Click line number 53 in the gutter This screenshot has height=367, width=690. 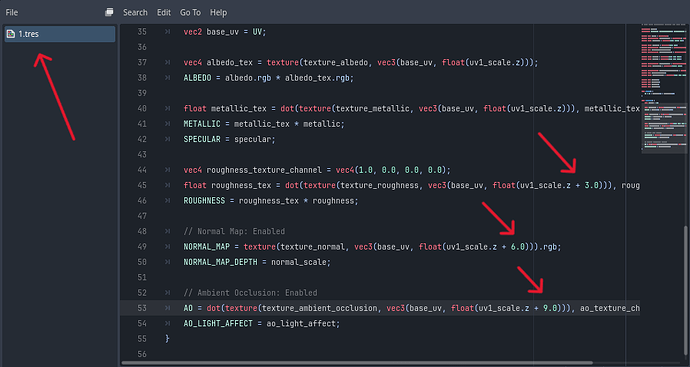(x=142, y=308)
